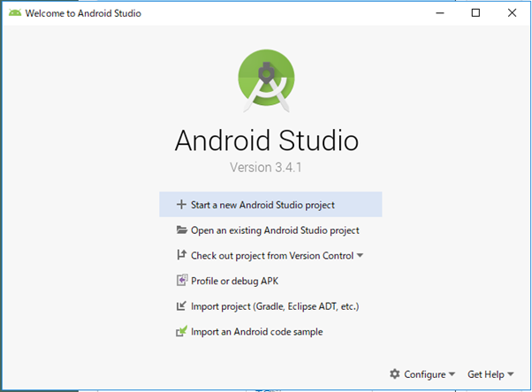
Task: Maximize the Welcome window
Action: 475,13
